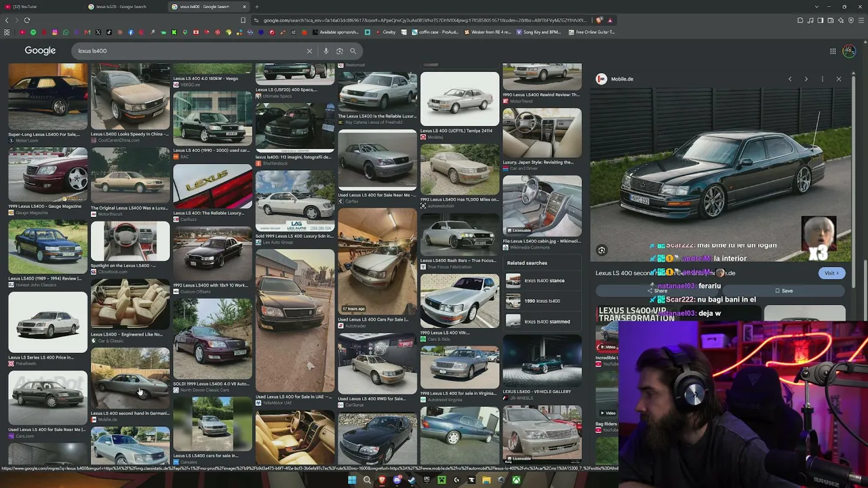This screenshot has width=868, height=488.
Task: Visit the Mobile.de listing page
Action: click(x=831, y=273)
